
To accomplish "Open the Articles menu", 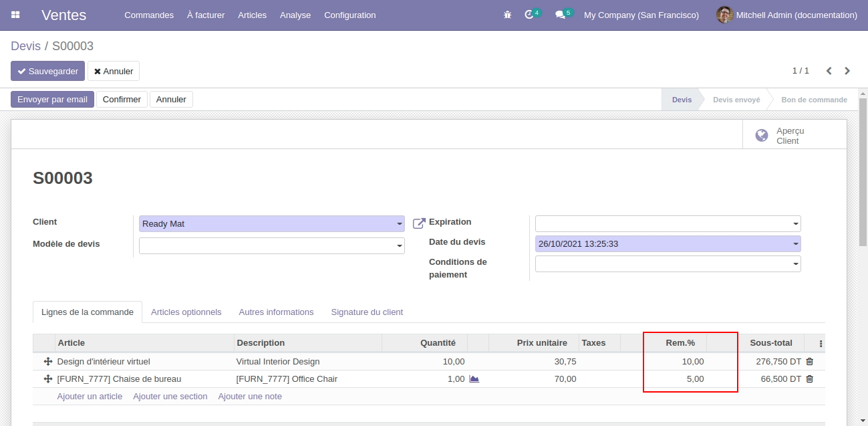I will [x=253, y=15].
